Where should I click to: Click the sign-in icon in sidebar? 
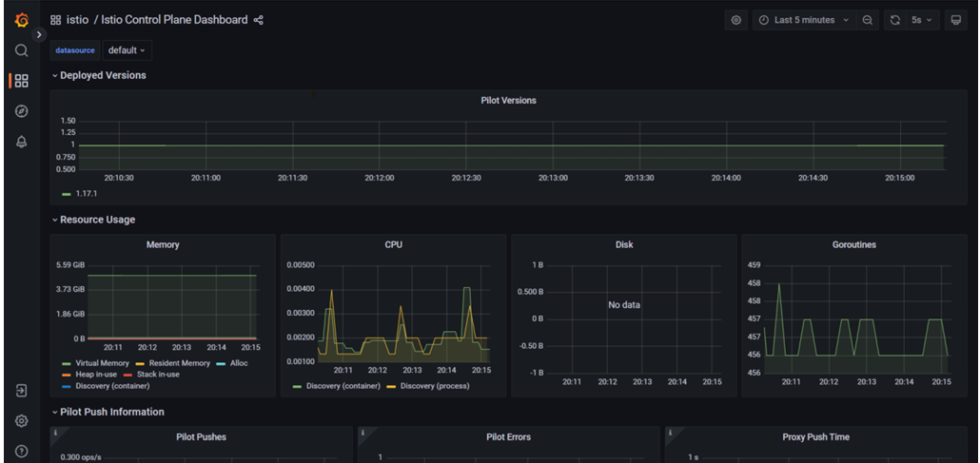coord(21,391)
